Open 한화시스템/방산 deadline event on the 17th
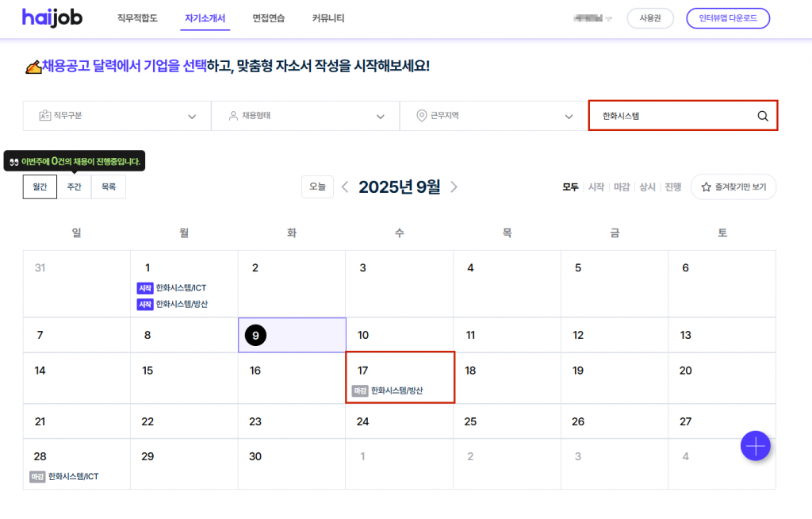 [387, 391]
